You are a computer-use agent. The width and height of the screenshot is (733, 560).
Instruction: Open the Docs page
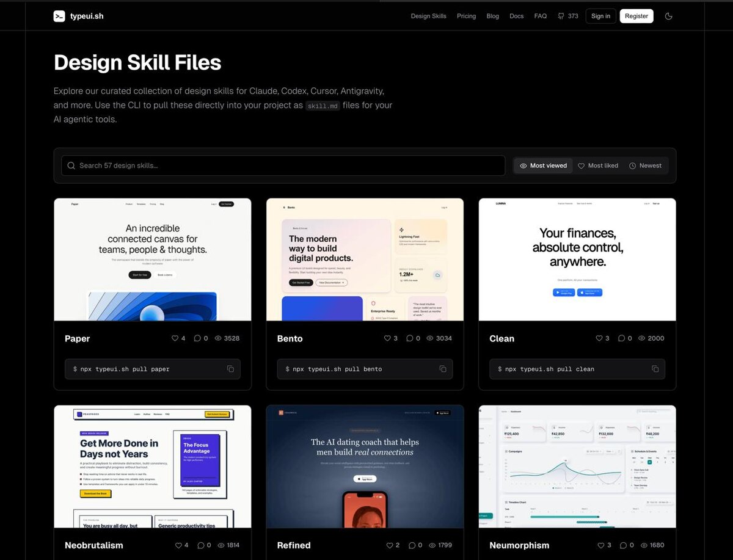(516, 16)
